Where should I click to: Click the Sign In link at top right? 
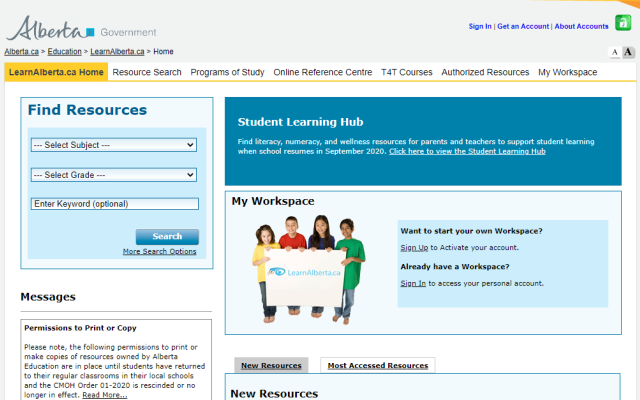tap(480, 26)
